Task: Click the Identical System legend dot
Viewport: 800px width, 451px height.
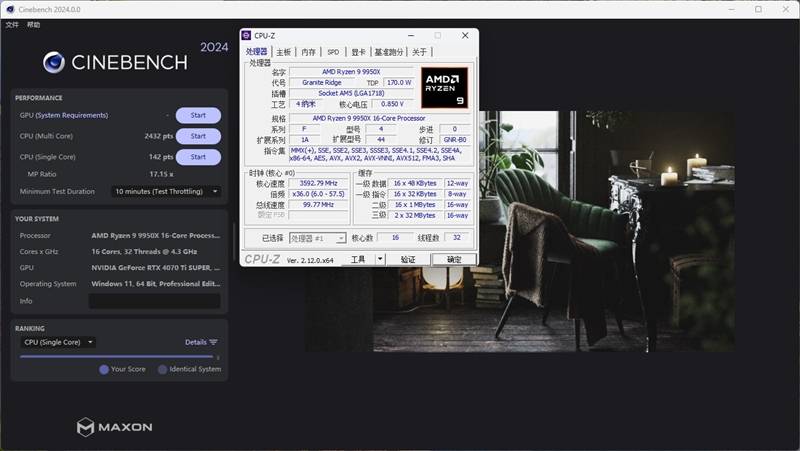Action: tap(162, 369)
